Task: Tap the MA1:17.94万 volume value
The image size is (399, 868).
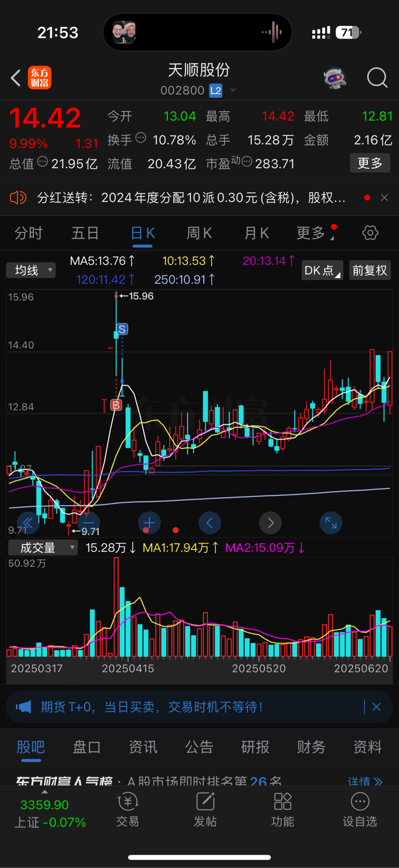Action: click(181, 547)
